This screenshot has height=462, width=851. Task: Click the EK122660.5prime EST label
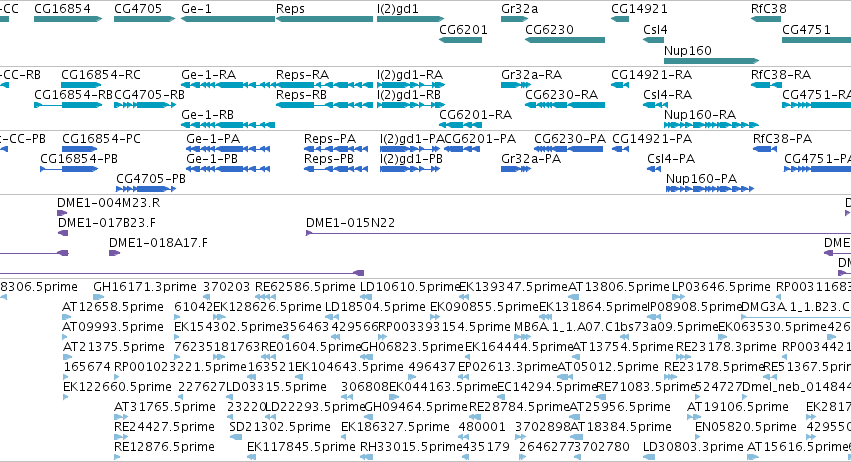117,387
